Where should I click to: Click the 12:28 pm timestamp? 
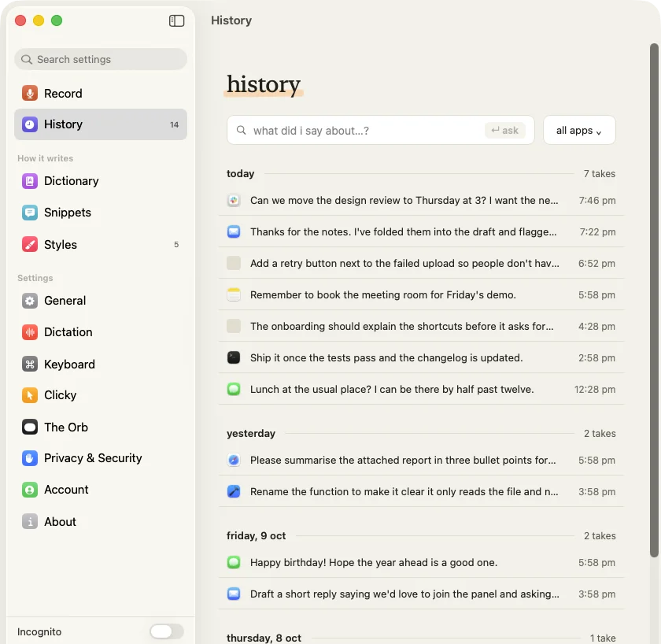click(x=595, y=389)
